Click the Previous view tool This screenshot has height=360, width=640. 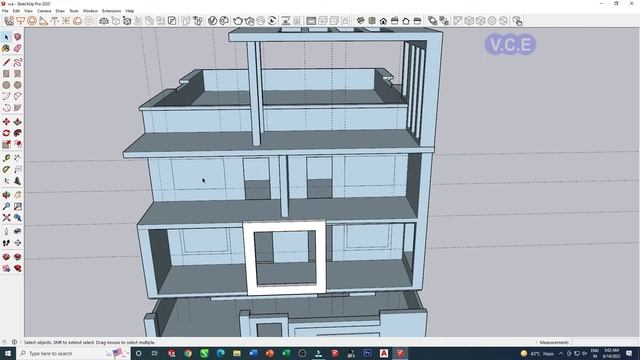tap(18, 218)
